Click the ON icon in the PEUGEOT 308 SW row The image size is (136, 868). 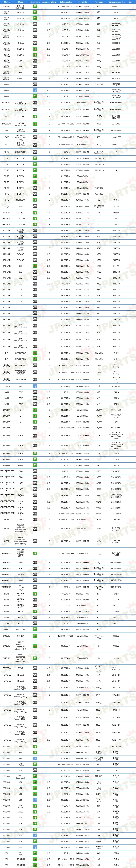[35, 574]
